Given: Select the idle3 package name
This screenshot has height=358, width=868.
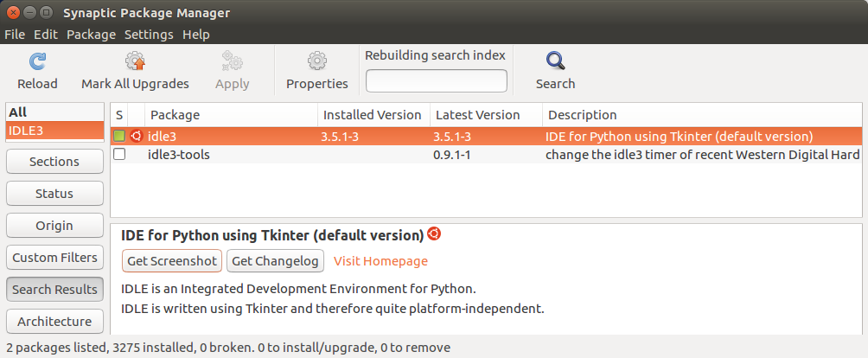Looking at the screenshot, I should tap(163, 137).
